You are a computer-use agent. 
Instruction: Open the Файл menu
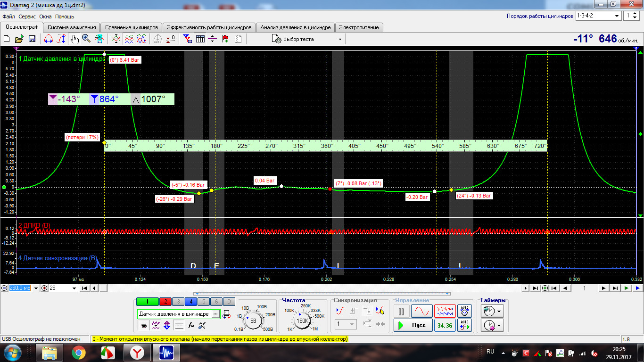[9, 16]
